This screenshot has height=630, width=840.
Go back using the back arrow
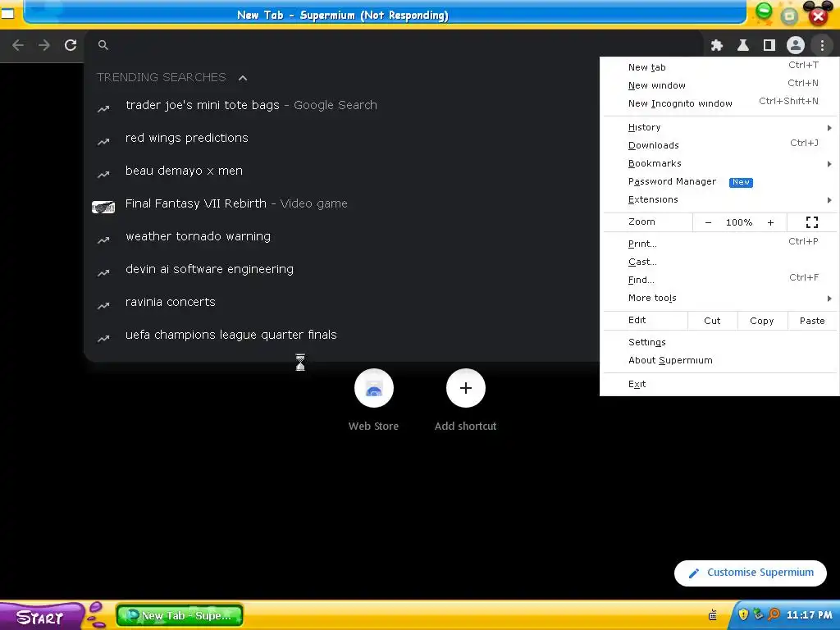[x=18, y=46]
